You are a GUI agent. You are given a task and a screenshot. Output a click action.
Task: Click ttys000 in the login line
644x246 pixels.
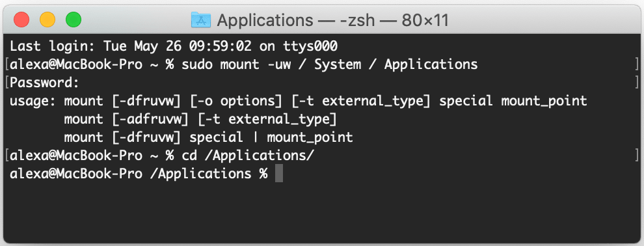pos(310,46)
